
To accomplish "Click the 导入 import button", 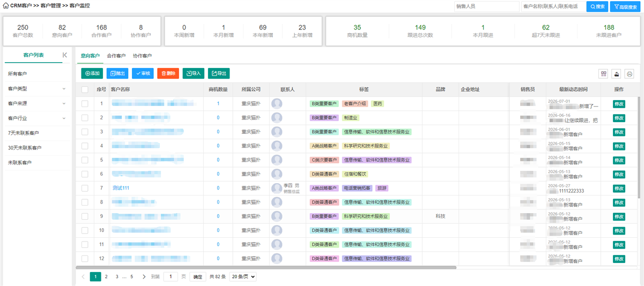I will pyautogui.click(x=194, y=73).
